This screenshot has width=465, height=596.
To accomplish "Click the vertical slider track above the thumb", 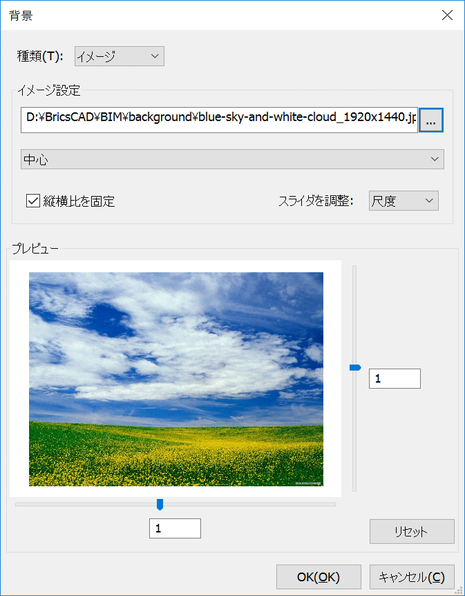I will coord(354,315).
